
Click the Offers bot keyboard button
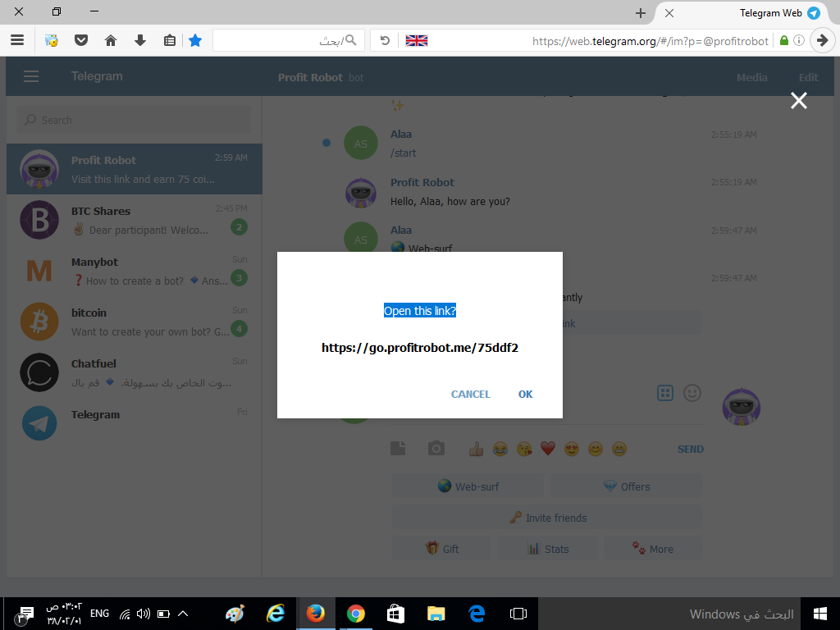click(626, 486)
